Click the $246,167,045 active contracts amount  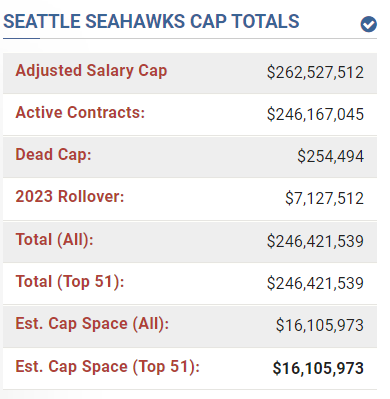[x=315, y=114]
